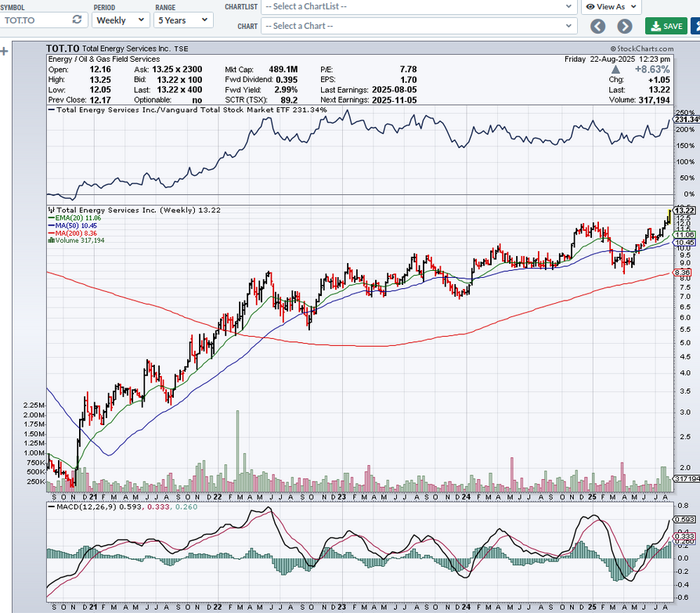Click the refresh icon in the symbol box
This screenshot has height=613, width=700.
pyautogui.click(x=77, y=20)
